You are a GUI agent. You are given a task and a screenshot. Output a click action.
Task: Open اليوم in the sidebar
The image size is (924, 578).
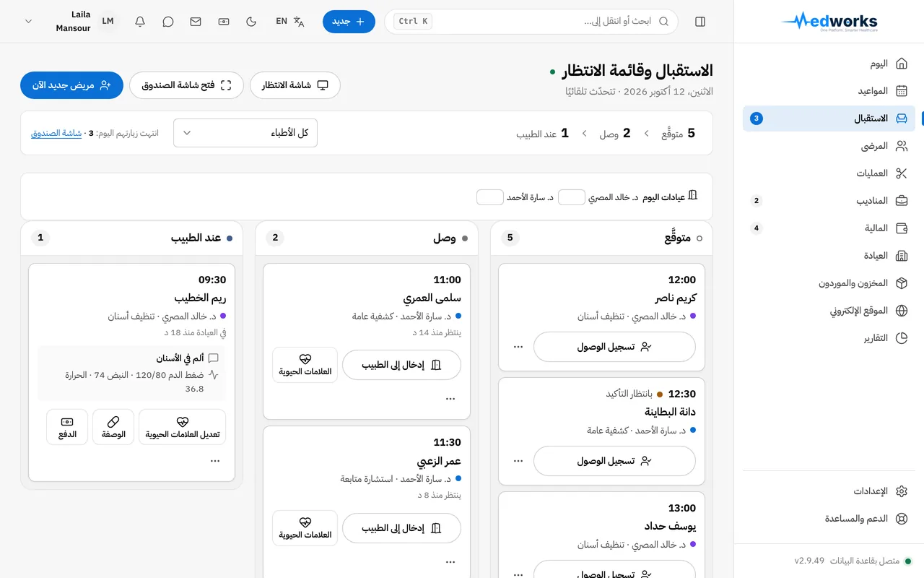(829, 64)
